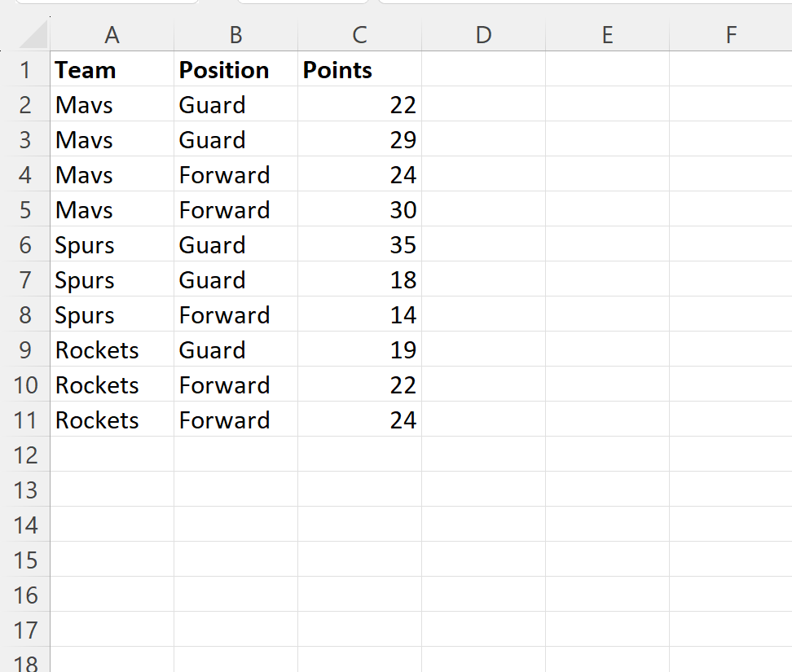792x672 pixels.
Task: Select the Spurs cell in row 7
Action: point(112,280)
